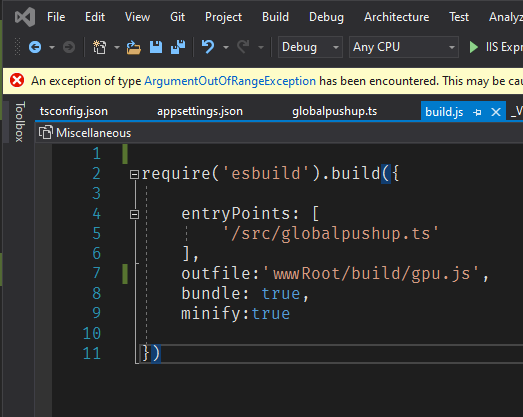
Task: Open the Architecture menu
Action: pos(396,17)
